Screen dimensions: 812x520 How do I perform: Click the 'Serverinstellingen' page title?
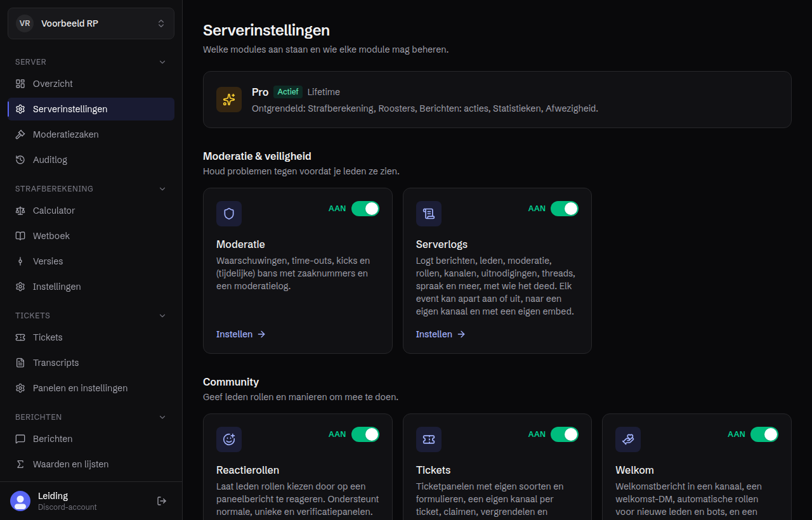tap(266, 30)
